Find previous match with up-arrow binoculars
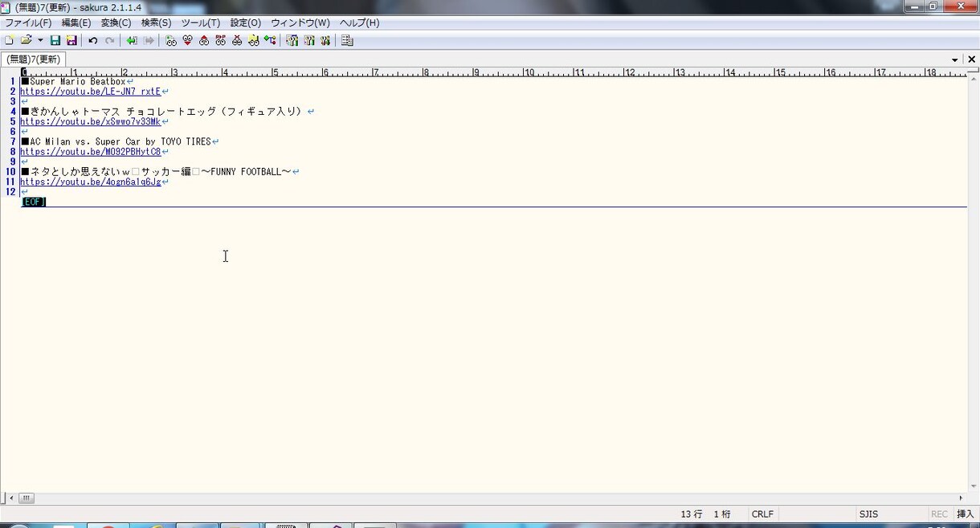The image size is (980, 528). 204,40
